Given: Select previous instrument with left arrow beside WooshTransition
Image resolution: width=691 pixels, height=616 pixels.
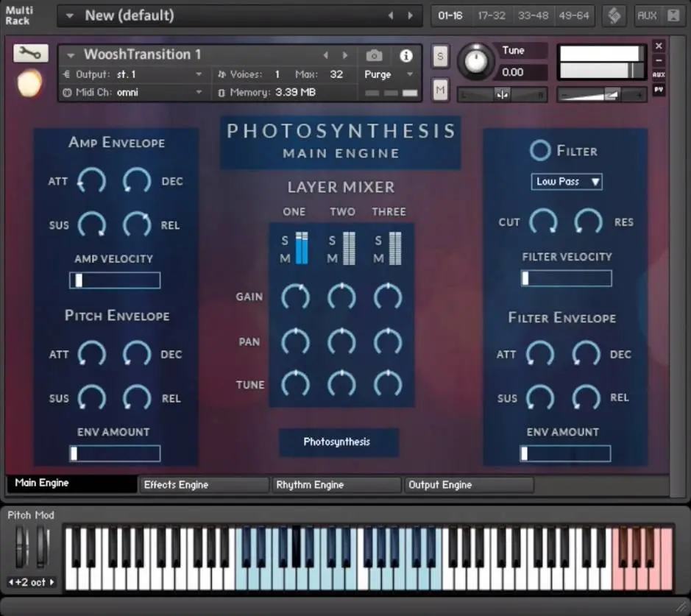Looking at the screenshot, I should [326, 55].
